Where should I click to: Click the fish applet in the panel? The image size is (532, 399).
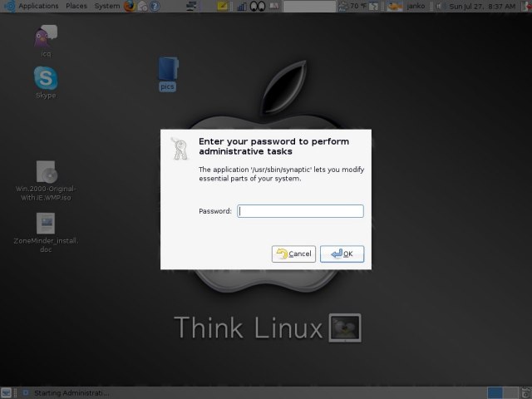(x=395, y=6)
